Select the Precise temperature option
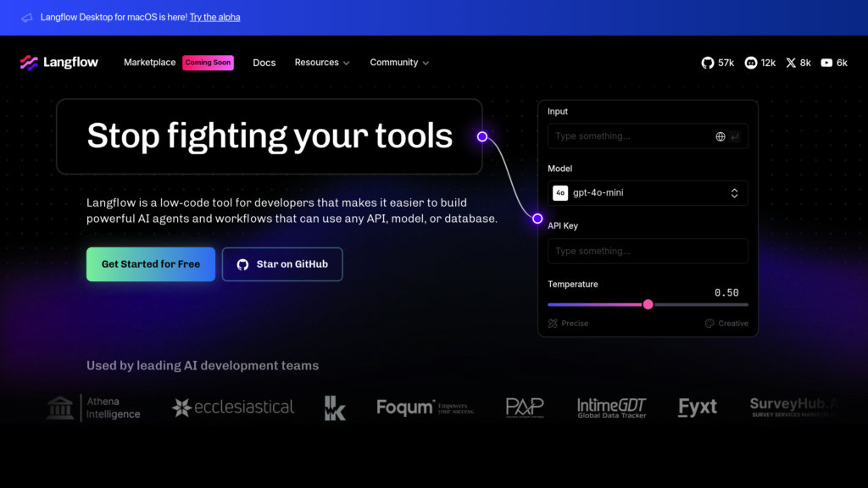 pos(568,324)
